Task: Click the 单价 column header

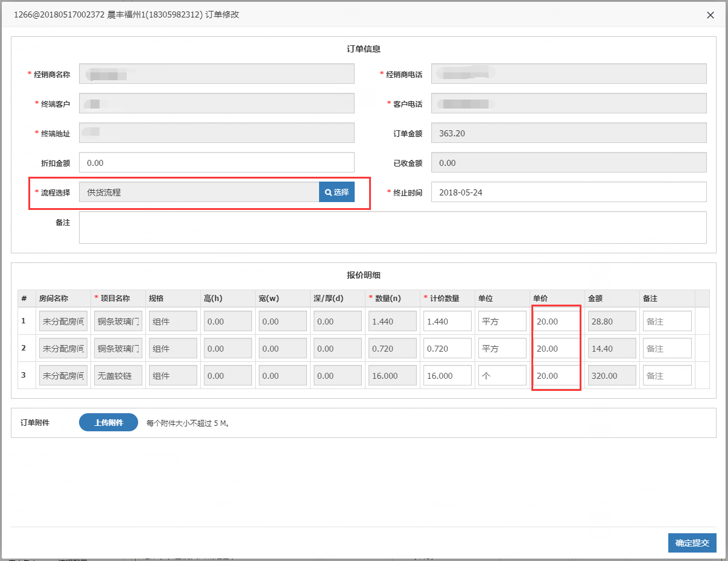Action: coord(542,298)
